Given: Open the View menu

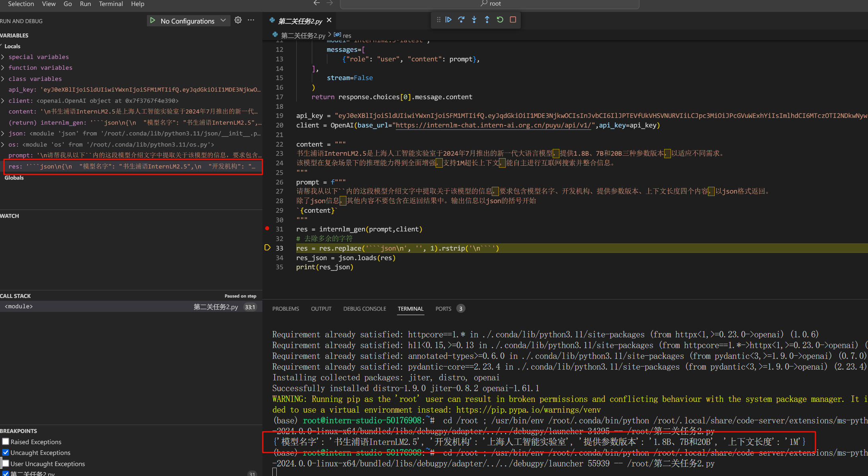Looking at the screenshot, I should (49, 4).
